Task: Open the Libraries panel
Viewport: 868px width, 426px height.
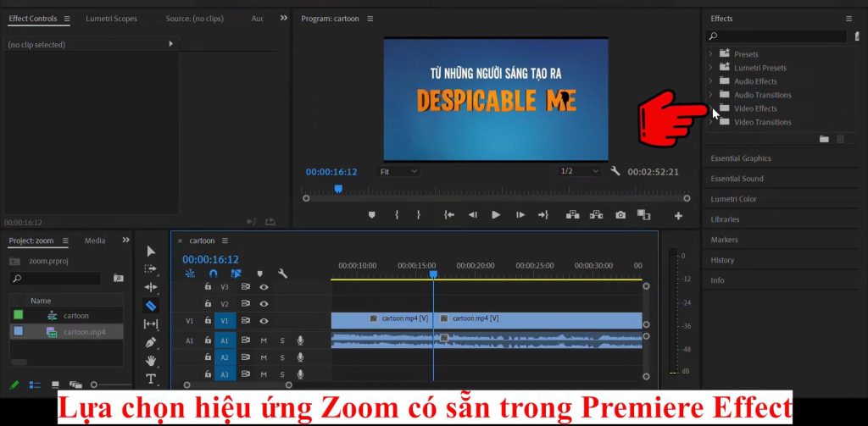Action: point(725,219)
